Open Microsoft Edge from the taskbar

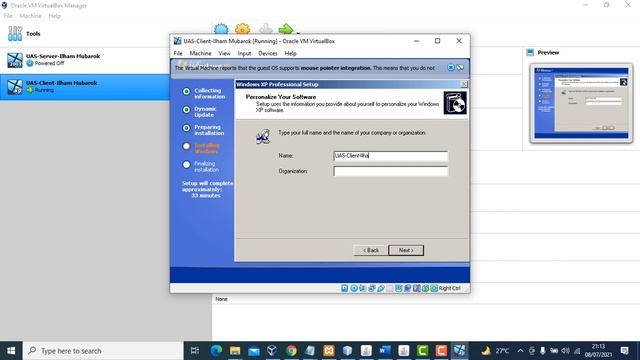[x=216, y=351]
